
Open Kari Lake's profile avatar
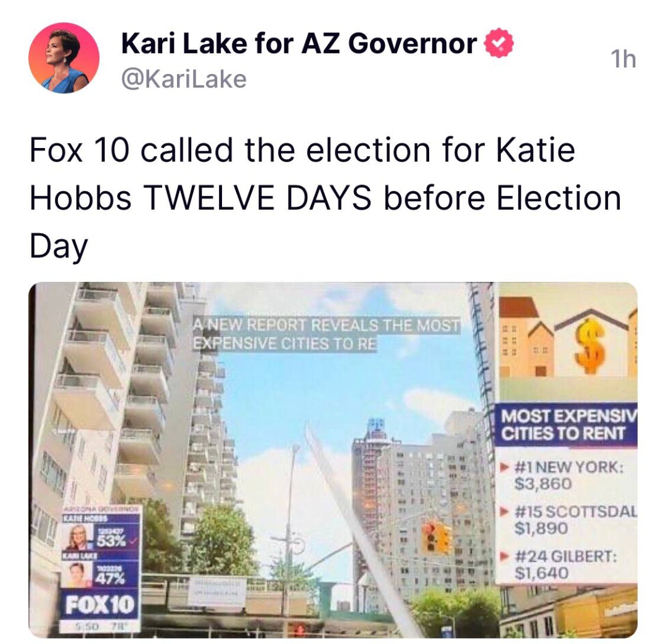[64, 58]
